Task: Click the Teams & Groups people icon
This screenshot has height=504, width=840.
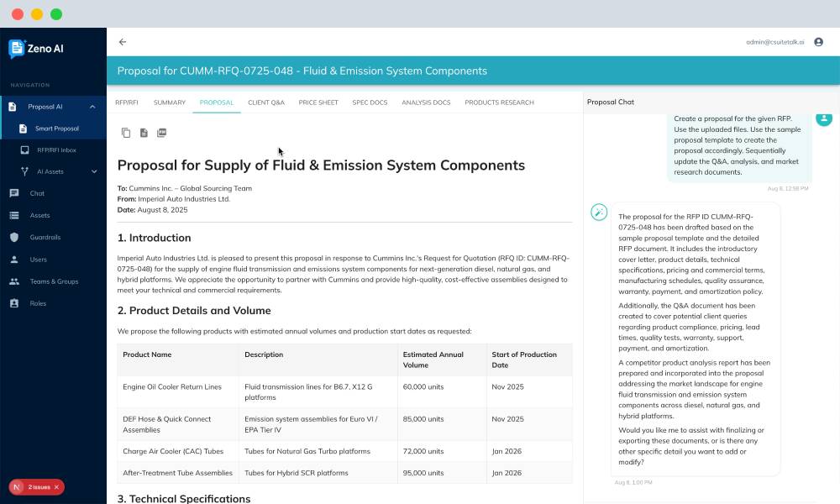Action: click(14, 281)
